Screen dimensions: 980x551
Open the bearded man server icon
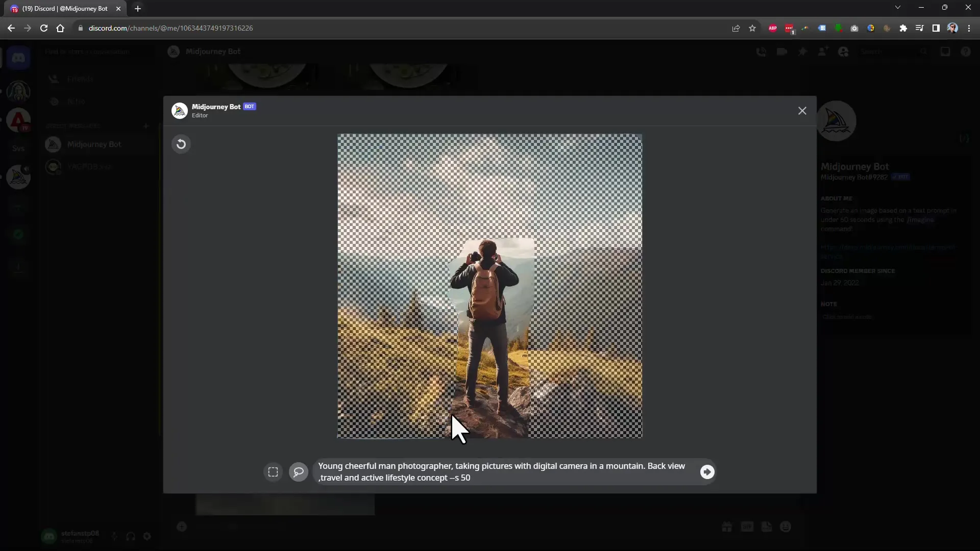pos(18,92)
